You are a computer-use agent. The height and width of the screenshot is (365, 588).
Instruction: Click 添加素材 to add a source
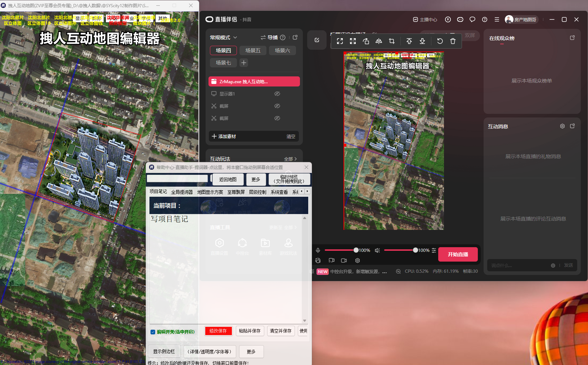point(224,136)
